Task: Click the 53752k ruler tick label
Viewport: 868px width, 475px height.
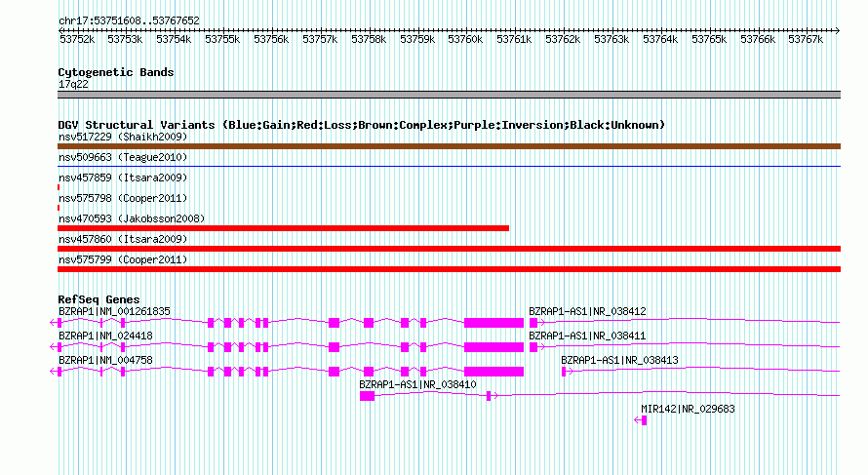Action: pyautogui.click(x=77, y=39)
